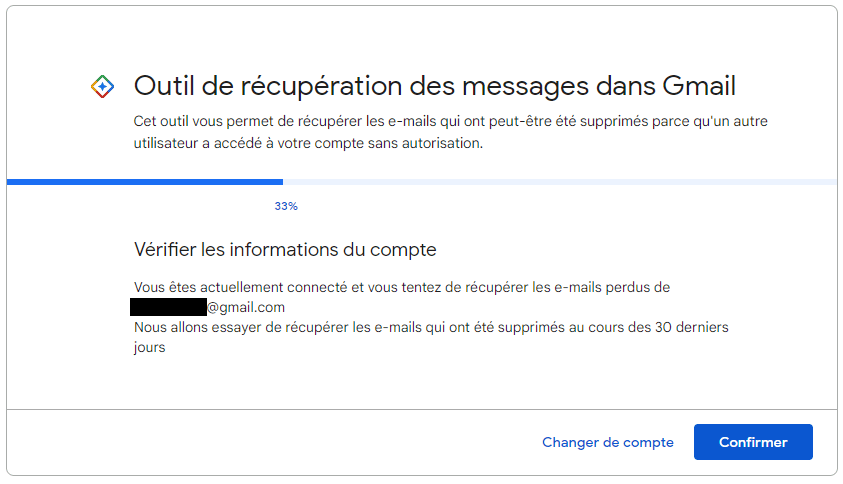Screen dimensions: 843x484
Task: Click the word Gmail in the main title
Action: point(699,86)
